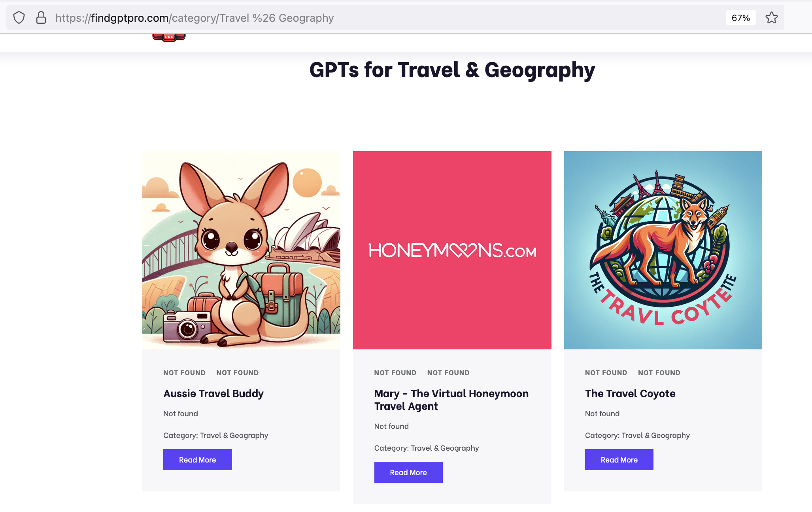Click Category: Travel & Geography under Travel Coyote
The image size is (812, 512).
[637, 435]
